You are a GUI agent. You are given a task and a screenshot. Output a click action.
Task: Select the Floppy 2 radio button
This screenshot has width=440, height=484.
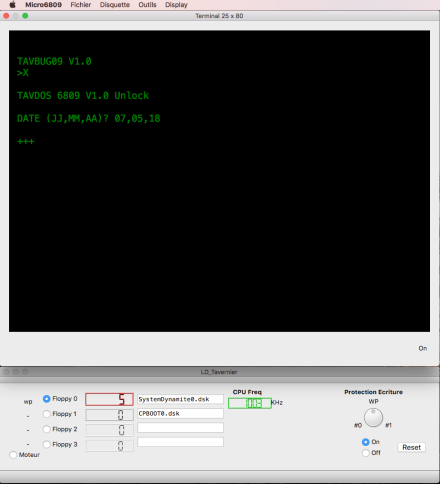click(47, 429)
